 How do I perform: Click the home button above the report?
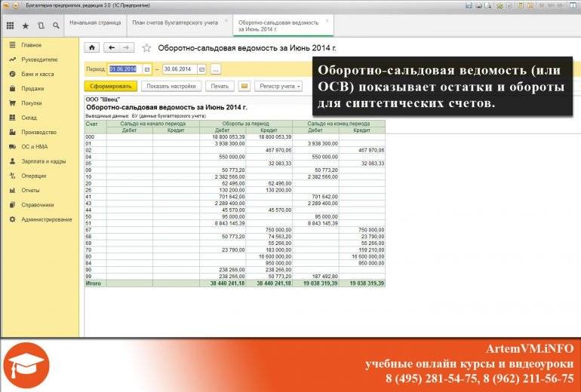92,47
